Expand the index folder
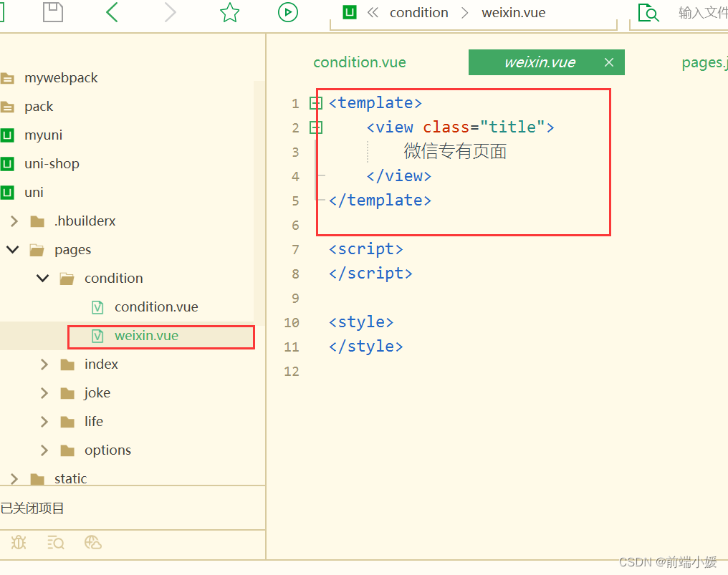Viewport: 728px width, 575px height. click(44, 364)
